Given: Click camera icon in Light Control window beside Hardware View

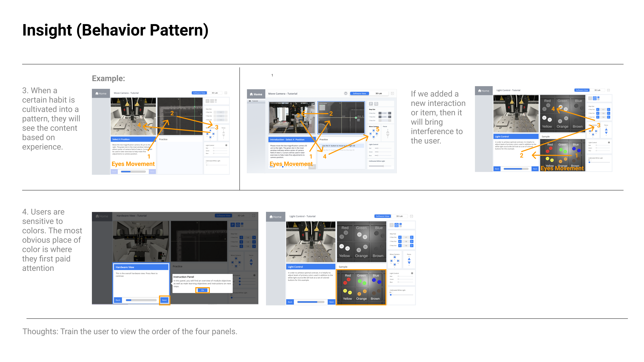Looking at the screenshot, I should (x=396, y=225).
